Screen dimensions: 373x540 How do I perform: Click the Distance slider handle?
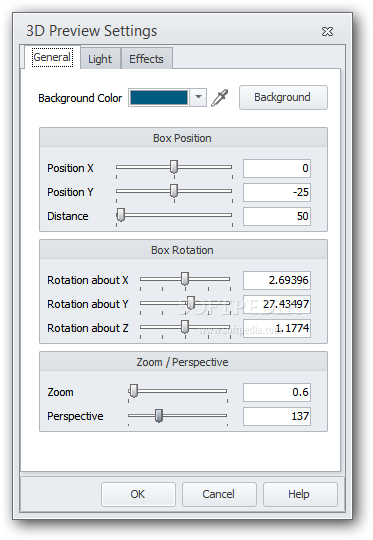(121, 215)
